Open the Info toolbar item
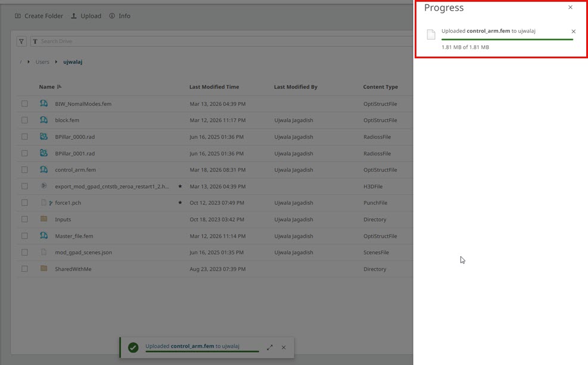Viewport: 588px width, 365px height. click(x=120, y=16)
